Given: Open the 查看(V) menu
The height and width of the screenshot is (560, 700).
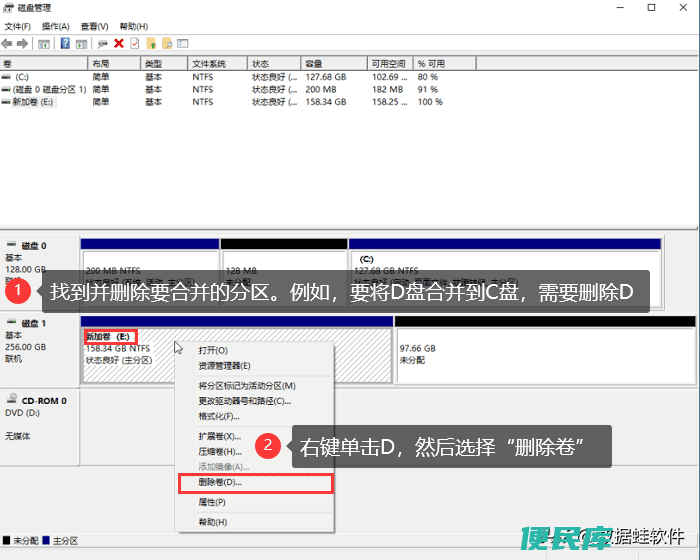Looking at the screenshot, I should click(x=95, y=26).
